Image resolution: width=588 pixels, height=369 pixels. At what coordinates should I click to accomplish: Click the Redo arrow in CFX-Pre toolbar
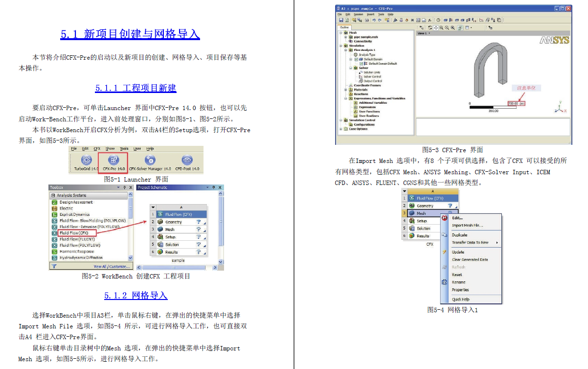(380, 20)
